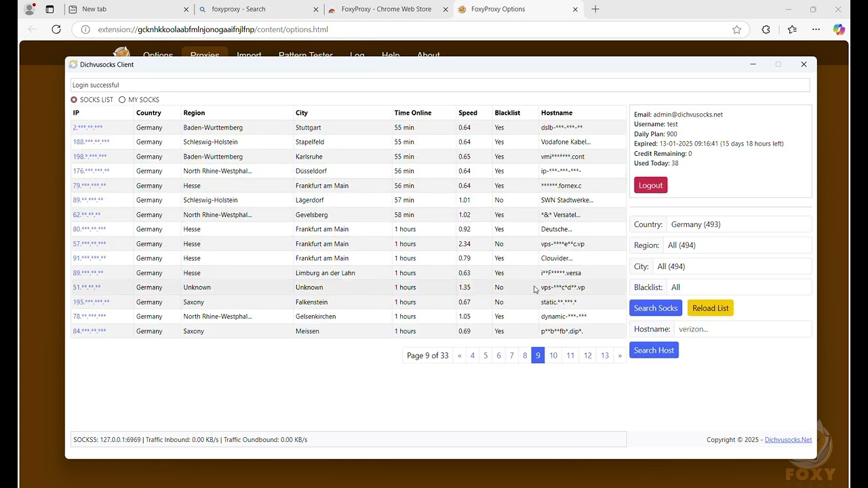Open the favorites list icon

pos(792,29)
